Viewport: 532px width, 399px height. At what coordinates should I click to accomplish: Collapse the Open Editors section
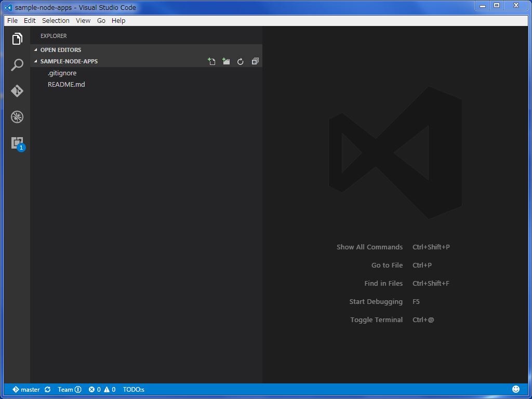pyautogui.click(x=146, y=50)
